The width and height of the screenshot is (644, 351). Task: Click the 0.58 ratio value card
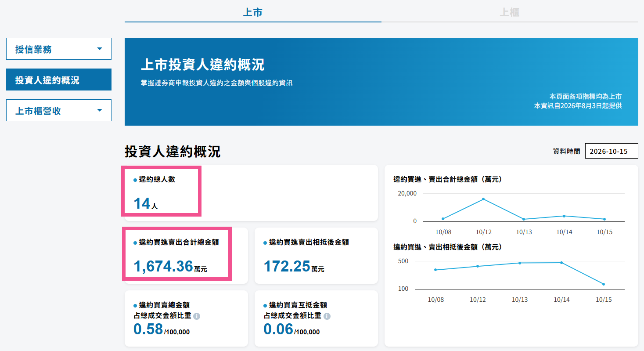tap(186, 318)
